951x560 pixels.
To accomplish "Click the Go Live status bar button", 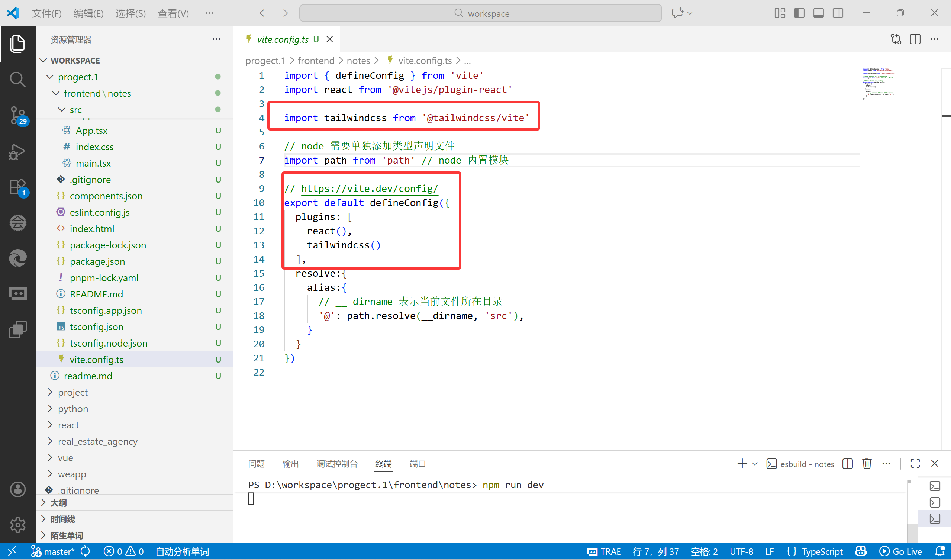I will [901, 552].
